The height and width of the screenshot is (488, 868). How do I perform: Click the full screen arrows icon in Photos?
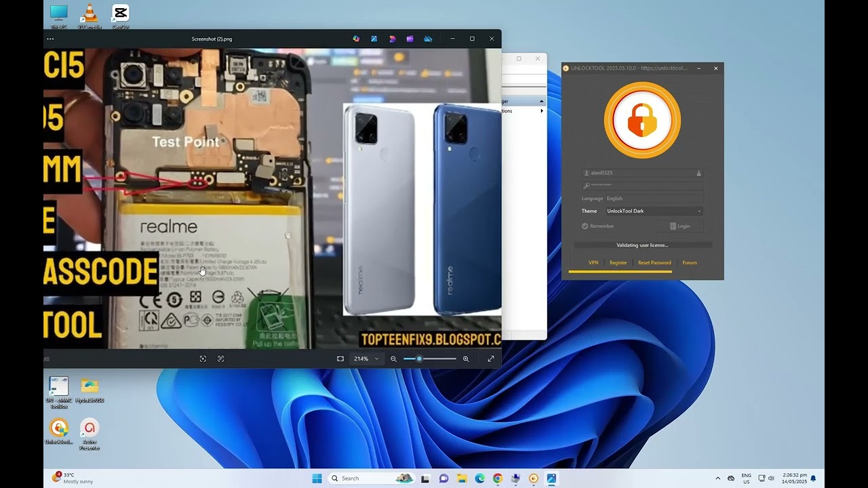(x=491, y=359)
